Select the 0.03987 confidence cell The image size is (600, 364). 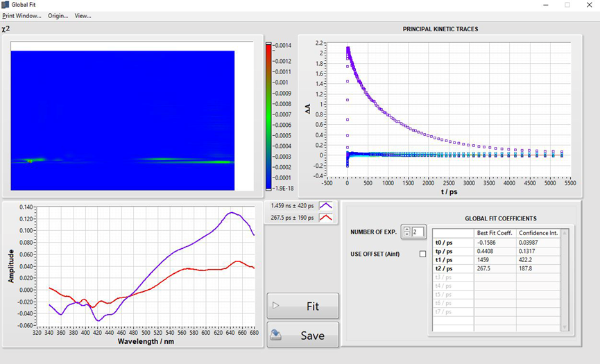click(x=538, y=243)
